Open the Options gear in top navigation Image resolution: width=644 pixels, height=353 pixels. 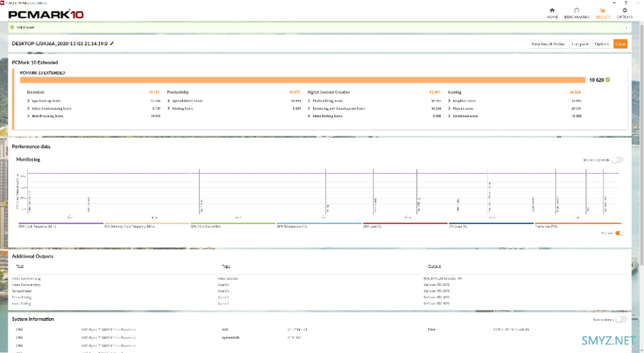(625, 13)
